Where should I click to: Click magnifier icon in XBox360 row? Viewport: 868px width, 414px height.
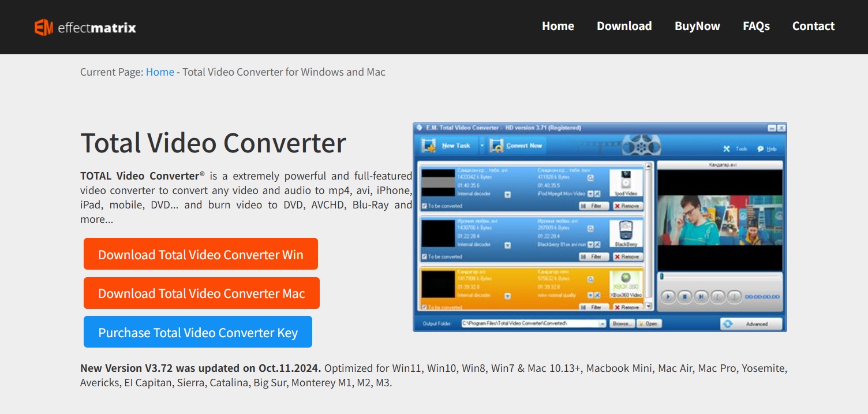[590, 279]
